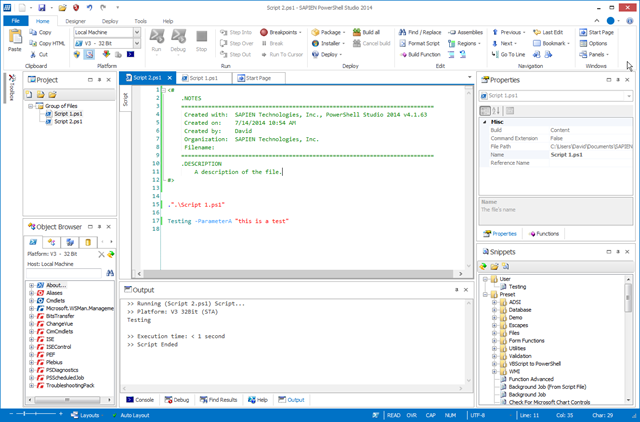This screenshot has width=640, height=422.
Task: Start the Debug session icon
Action: (178, 41)
